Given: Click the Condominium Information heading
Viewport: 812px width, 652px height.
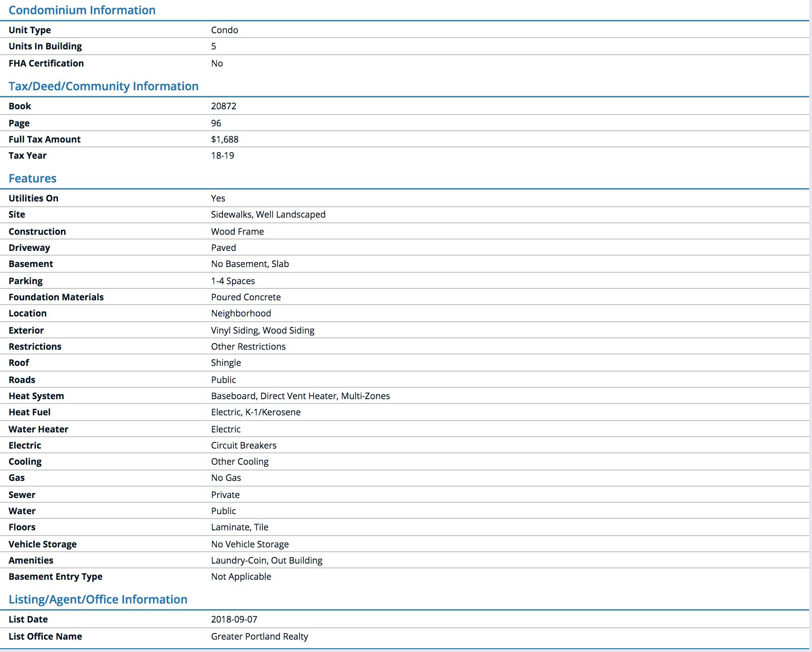Looking at the screenshot, I should point(82,10).
